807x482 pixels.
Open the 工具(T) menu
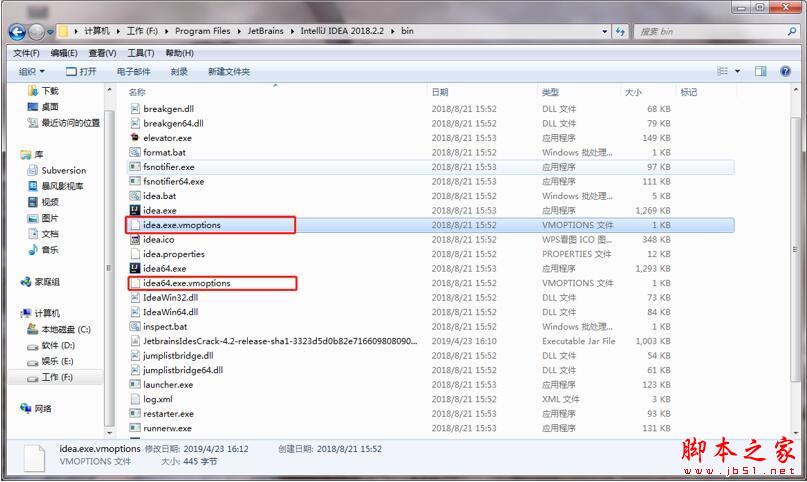(x=141, y=53)
